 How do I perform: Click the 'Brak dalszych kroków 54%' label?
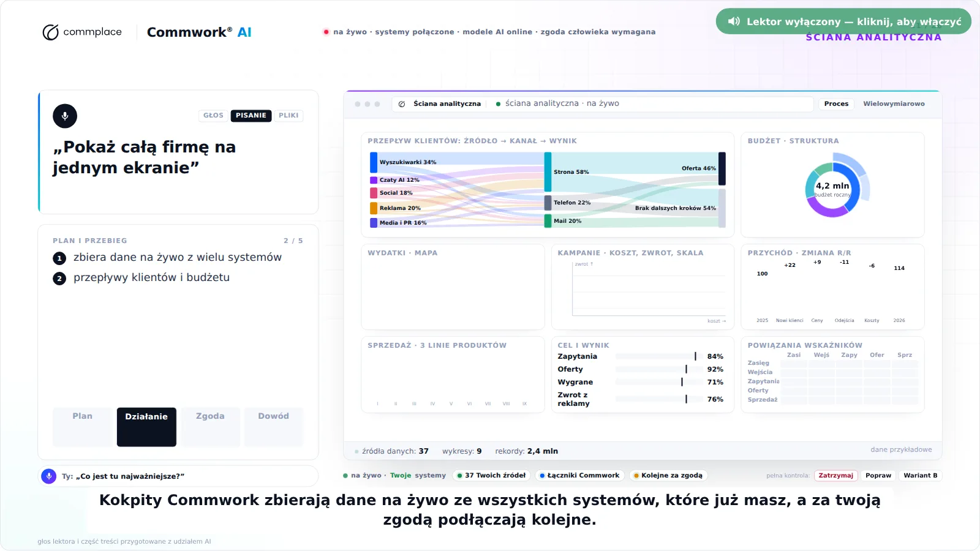(x=676, y=208)
